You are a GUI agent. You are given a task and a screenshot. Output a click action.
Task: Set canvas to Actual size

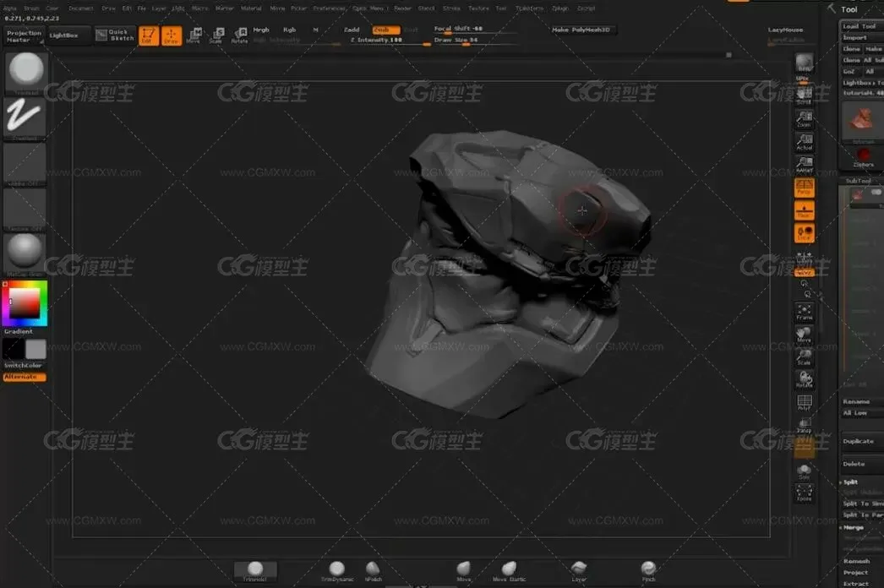804,142
